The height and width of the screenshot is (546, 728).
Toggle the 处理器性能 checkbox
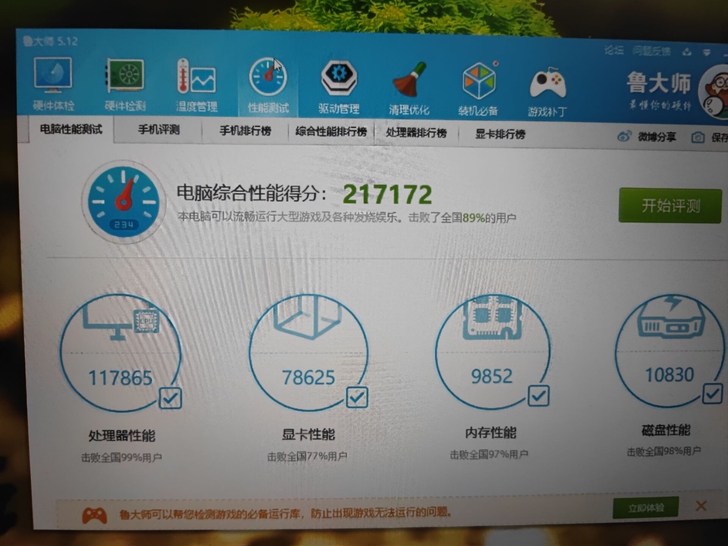point(170,397)
